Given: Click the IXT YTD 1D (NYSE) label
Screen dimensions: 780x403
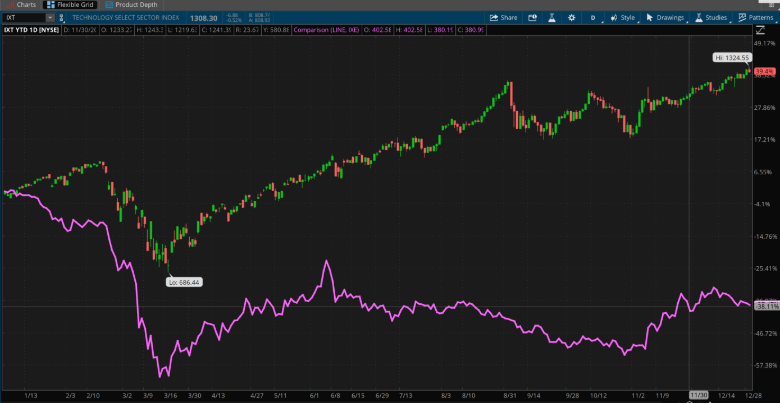Looking at the screenshot, I should coord(31,30).
